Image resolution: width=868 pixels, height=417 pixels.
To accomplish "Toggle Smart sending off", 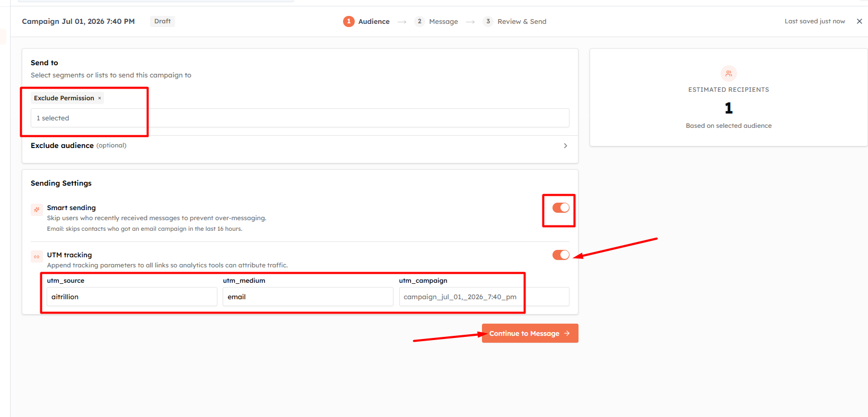I will click(x=560, y=207).
